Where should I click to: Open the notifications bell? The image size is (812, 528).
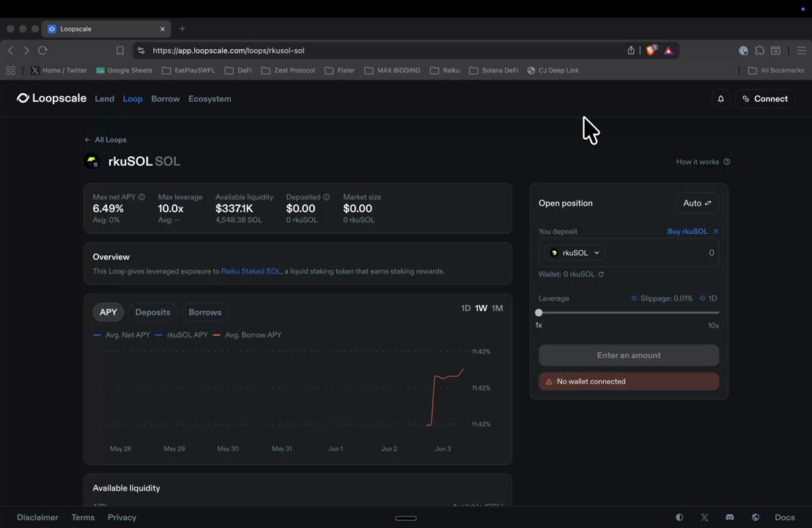pos(720,98)
